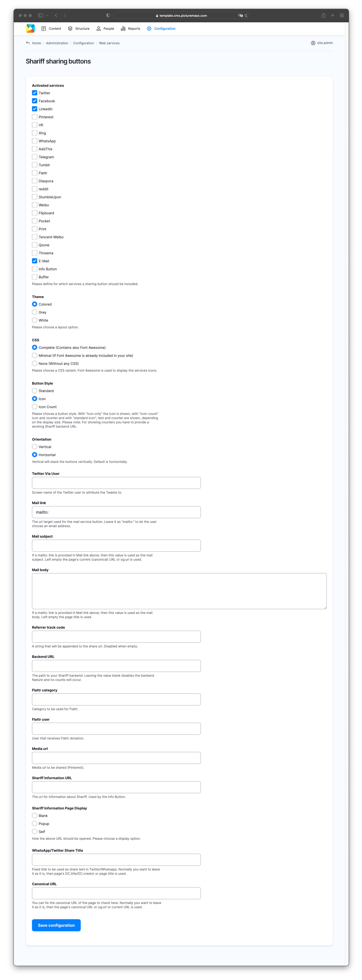Choose None (Without any CSS) option
This screenshot has height=980, width=362.
point(35,364)
